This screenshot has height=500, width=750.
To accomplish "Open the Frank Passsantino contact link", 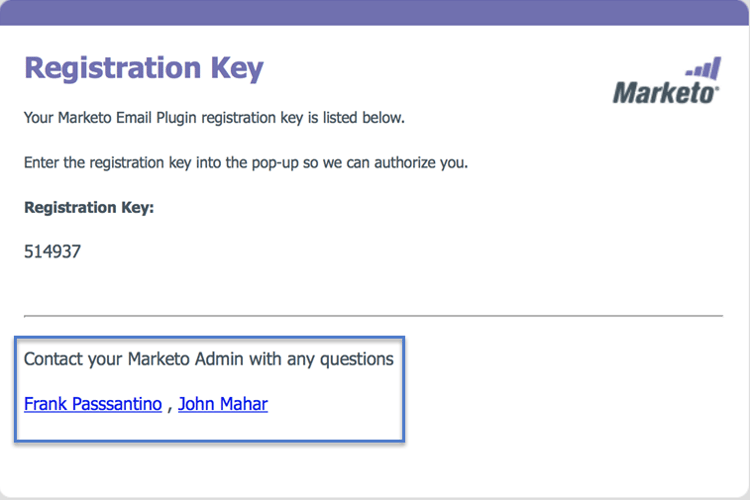I will coord(93,404).
